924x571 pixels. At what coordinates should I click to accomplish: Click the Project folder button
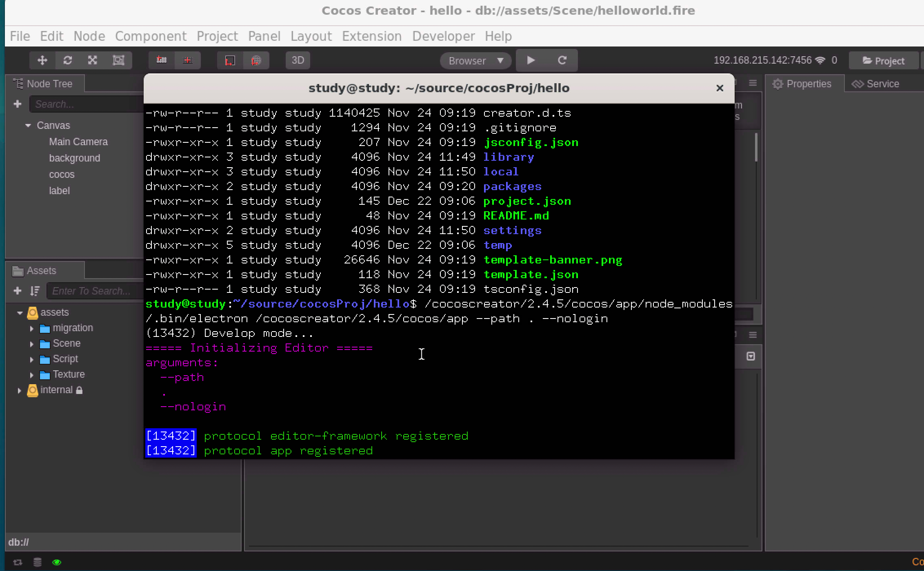pos(883,61)
